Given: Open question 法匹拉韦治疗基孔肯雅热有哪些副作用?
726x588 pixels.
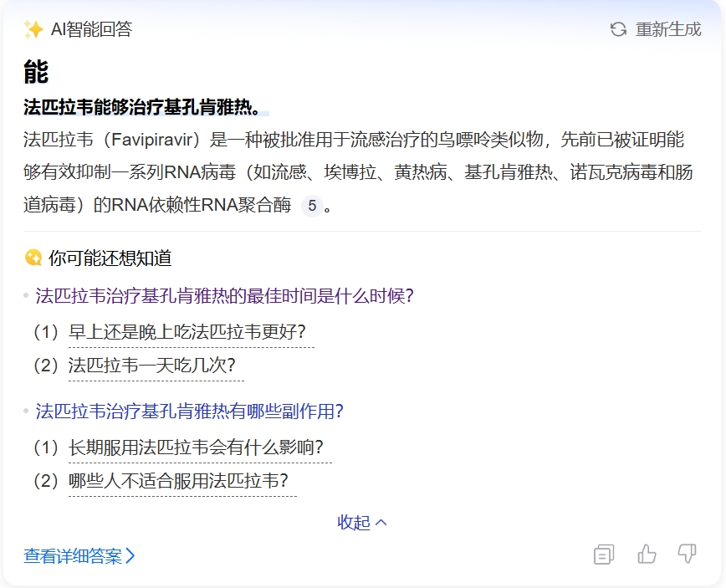Looking at the screenshot, I should click(189, 412).
